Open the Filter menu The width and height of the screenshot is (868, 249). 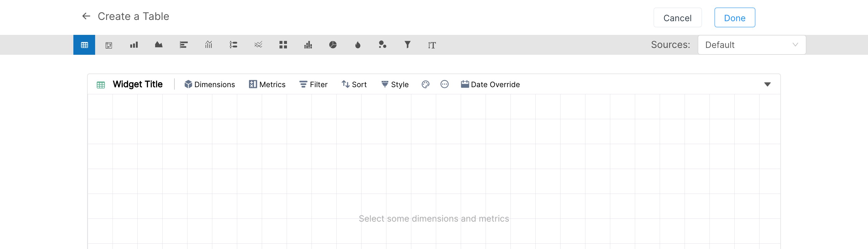tap(313, 84)
